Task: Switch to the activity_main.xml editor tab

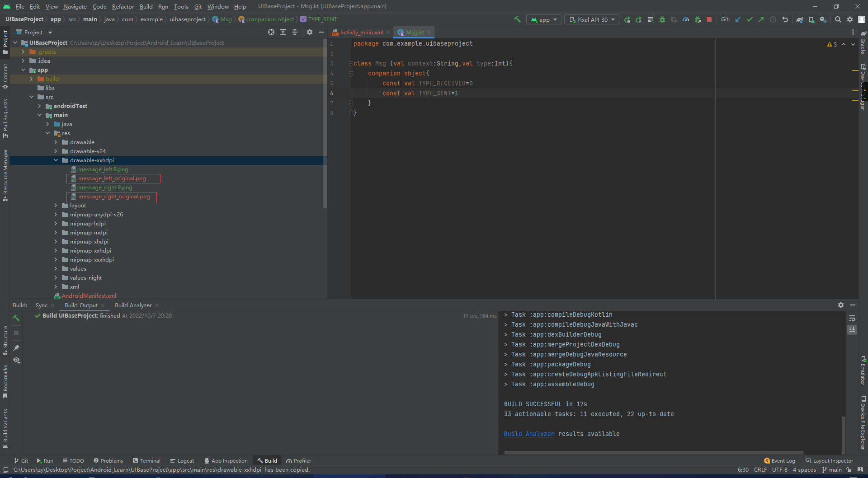Action: click(361, 32)
